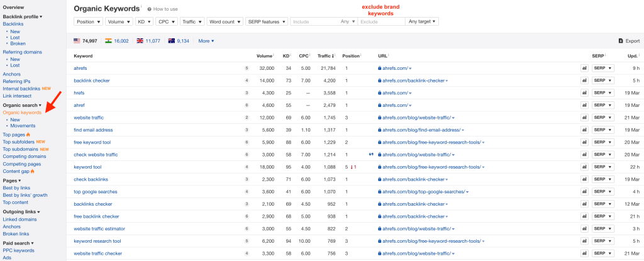Expand the More countries dropdown
The image size is (644, 261).
206,41
